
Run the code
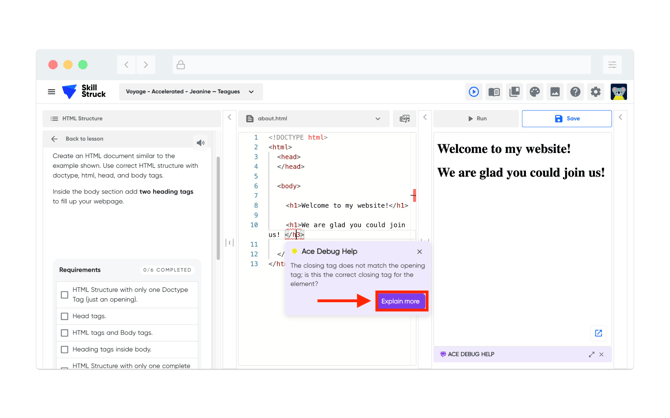(x=477, y=119)
